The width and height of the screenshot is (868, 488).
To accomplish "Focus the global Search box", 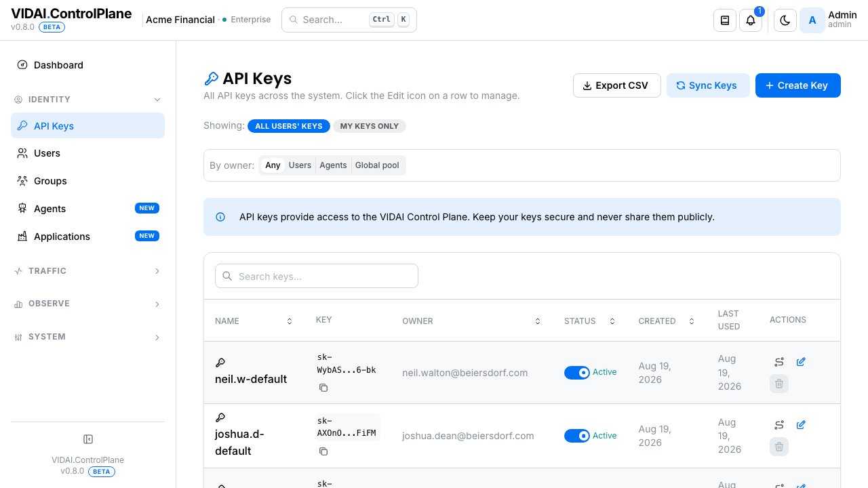I will click(349, 20).
